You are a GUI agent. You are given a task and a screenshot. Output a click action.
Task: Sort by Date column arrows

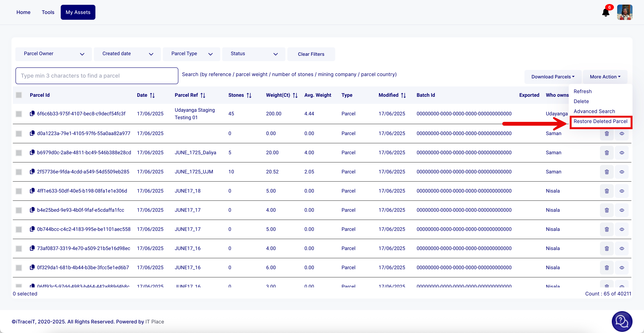[x=152, y=95]
